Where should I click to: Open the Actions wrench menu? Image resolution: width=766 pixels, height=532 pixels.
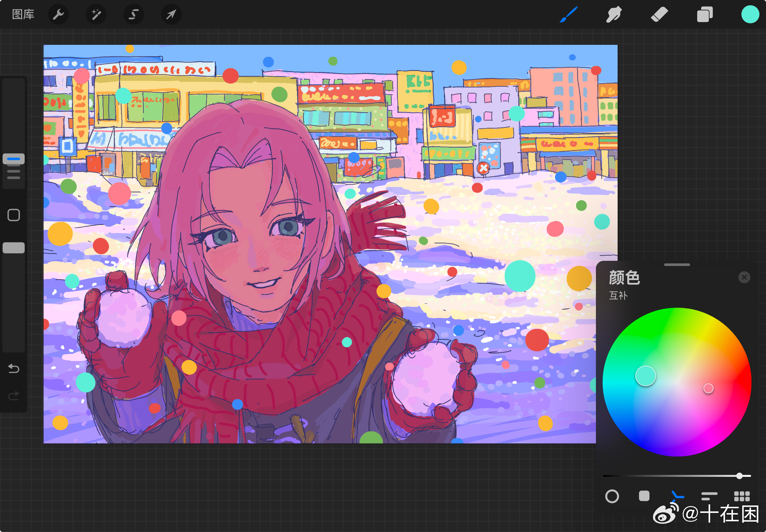(x=58, y=14)
